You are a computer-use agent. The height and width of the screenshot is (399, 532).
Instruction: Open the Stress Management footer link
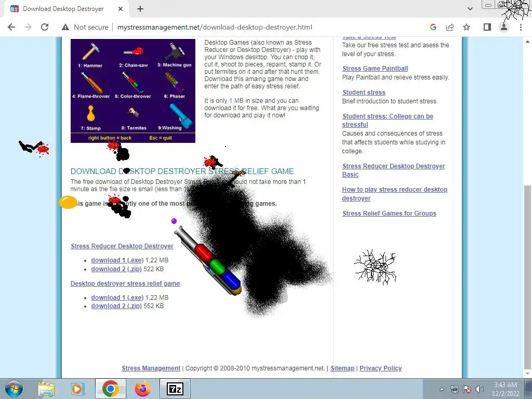click(x=151, y=368)
